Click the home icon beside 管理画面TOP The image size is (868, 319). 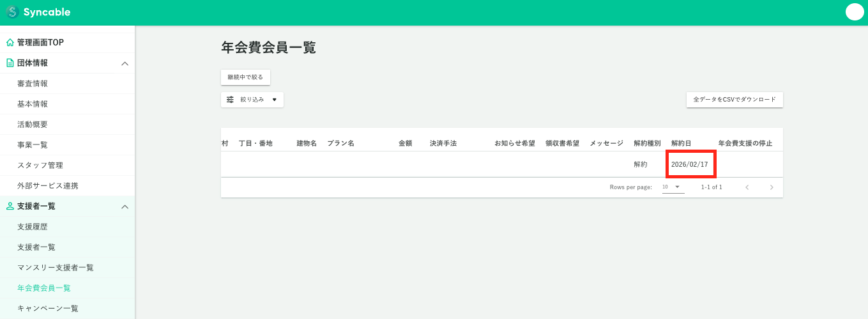pos(10,43)
